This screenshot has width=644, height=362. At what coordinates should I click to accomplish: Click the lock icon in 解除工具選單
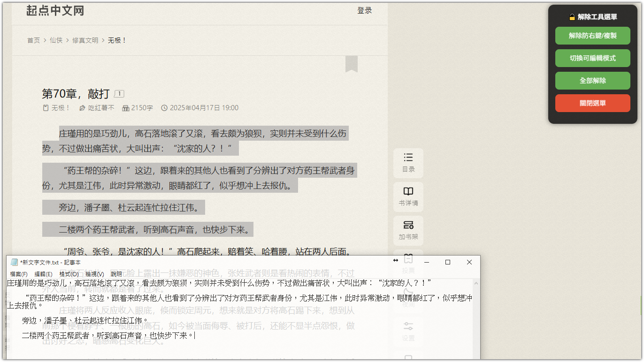(x=572, y=17)
